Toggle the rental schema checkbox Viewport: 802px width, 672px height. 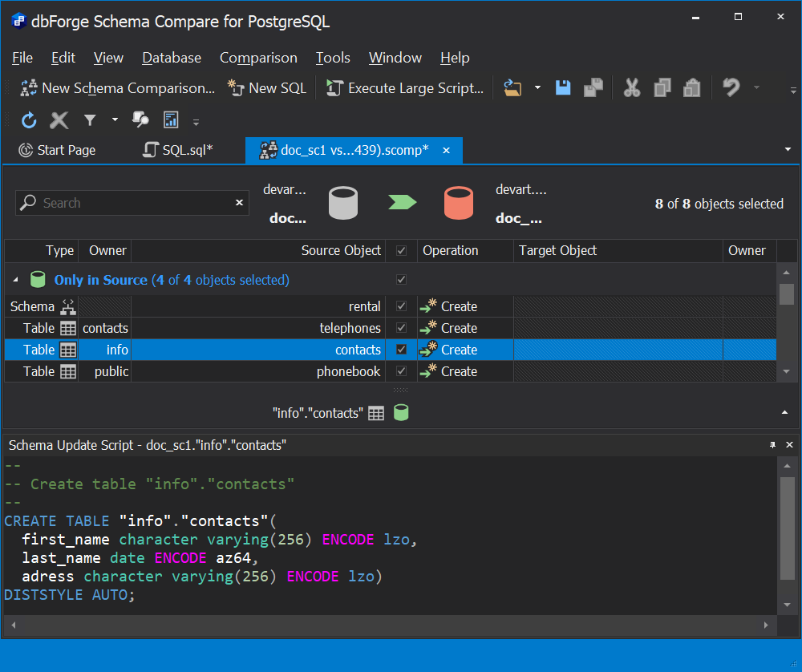pos(402,306)
